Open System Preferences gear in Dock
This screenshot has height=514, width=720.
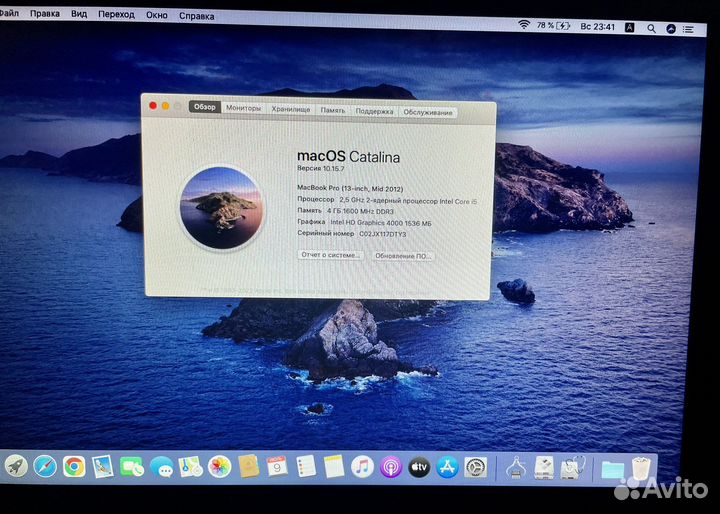[476, 467]
